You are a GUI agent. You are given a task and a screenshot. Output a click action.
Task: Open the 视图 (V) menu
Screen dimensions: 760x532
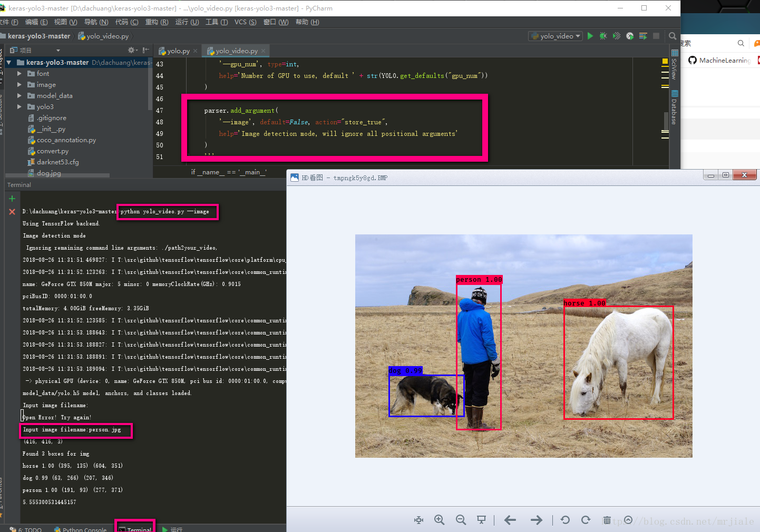coord(65,22)
